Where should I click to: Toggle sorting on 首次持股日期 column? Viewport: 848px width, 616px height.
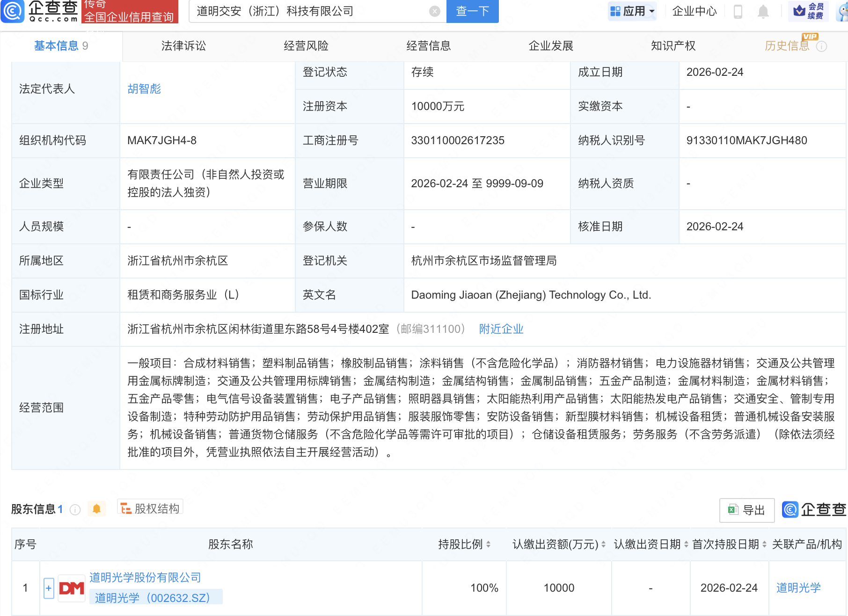pos(763,544)
